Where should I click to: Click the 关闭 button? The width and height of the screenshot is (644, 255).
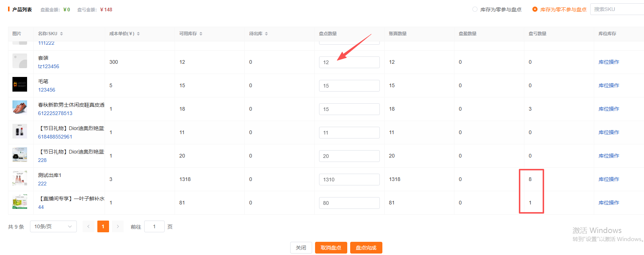tap(301, 248)
